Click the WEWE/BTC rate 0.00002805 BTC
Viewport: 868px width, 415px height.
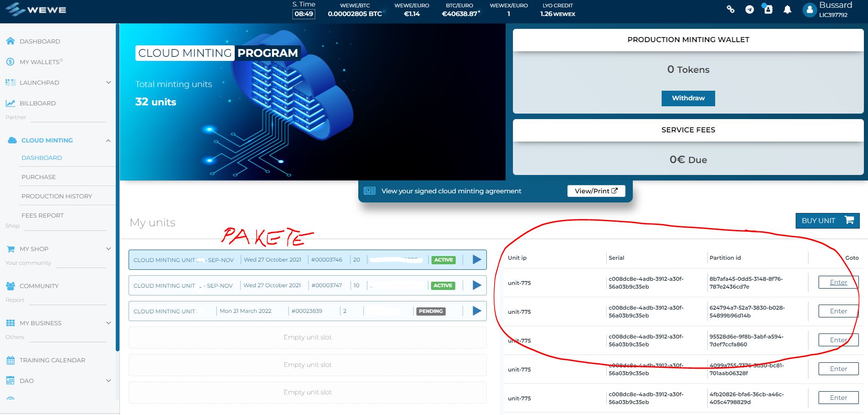coord(355,14)
